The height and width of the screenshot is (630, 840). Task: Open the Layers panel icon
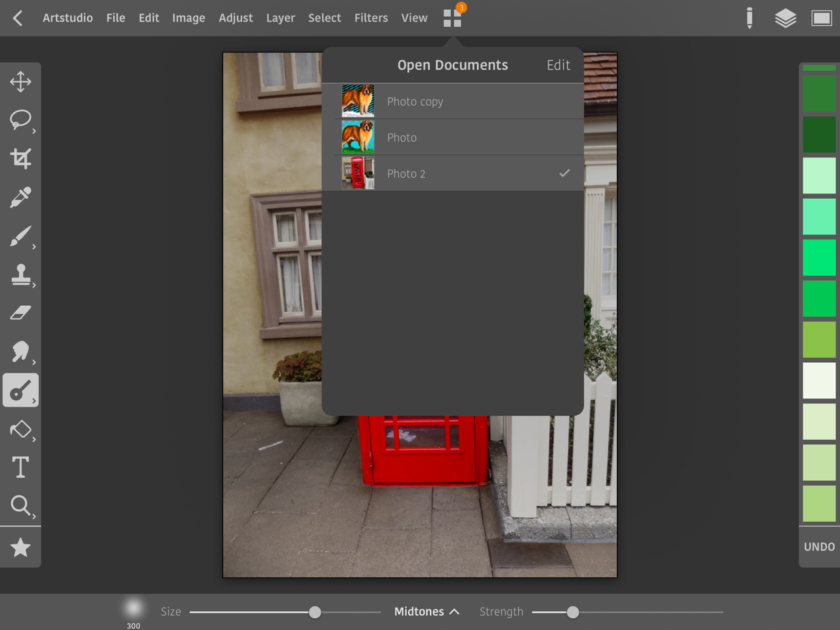(785, 18)
